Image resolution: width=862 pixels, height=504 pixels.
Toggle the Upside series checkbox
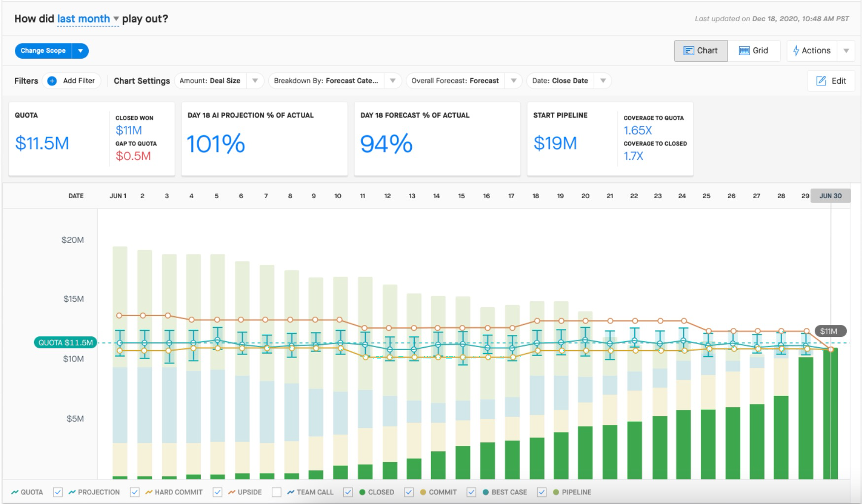[217, 492]
